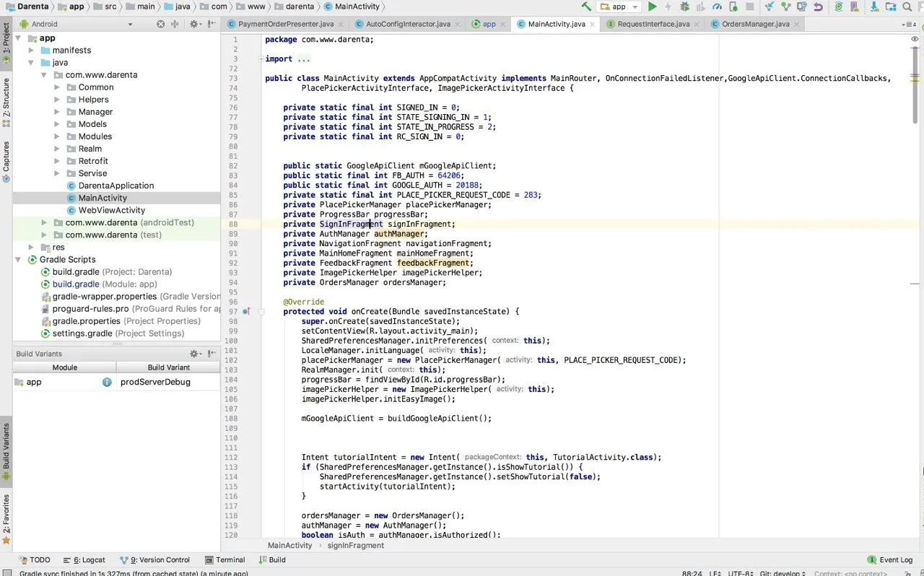Image resolution: width=924 pixels, height=576 pixels.
Task: Toggle the TODO tool window
Action: click(x=34, y=559)
